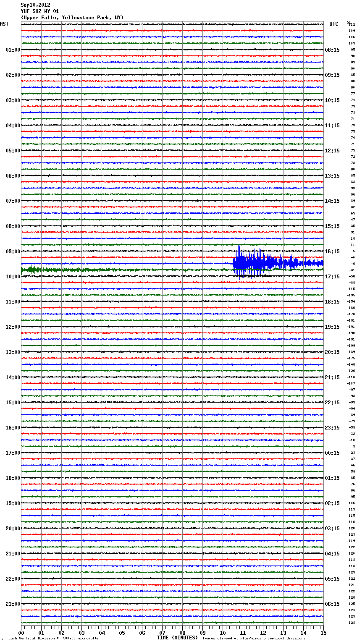Select the 08:00 MST row label
This screenshot has height=644, width=357.
click(x=13, y=226)
